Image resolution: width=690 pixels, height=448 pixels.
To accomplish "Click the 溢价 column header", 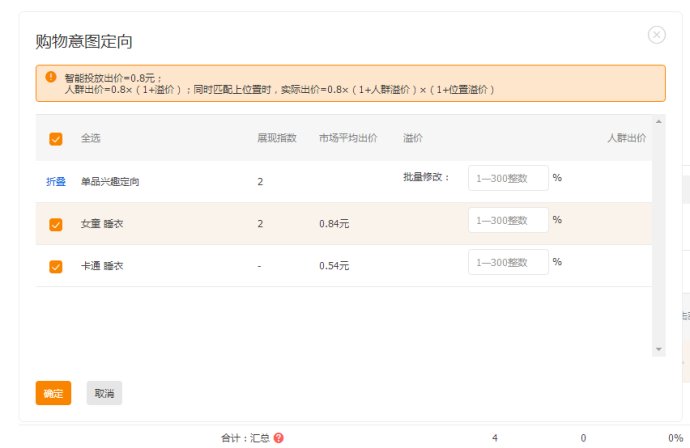I will pyautogui.click(x=413, y=138).
